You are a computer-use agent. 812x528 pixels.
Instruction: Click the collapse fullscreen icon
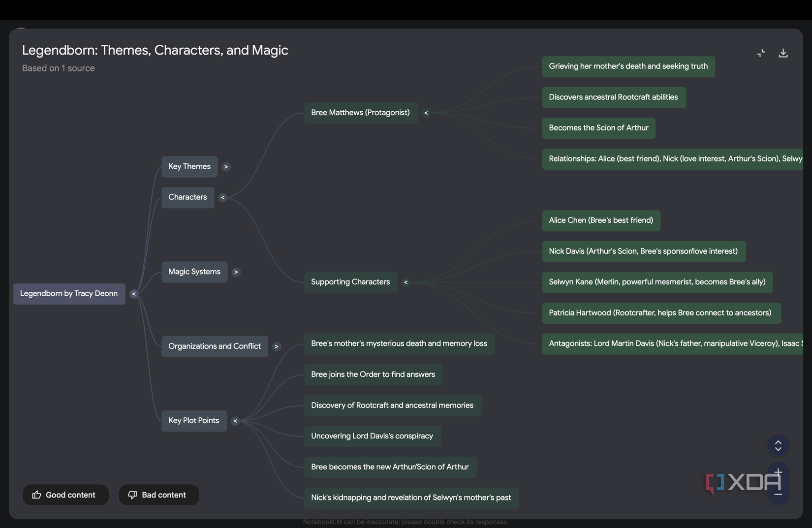click(x=761, y=53)
